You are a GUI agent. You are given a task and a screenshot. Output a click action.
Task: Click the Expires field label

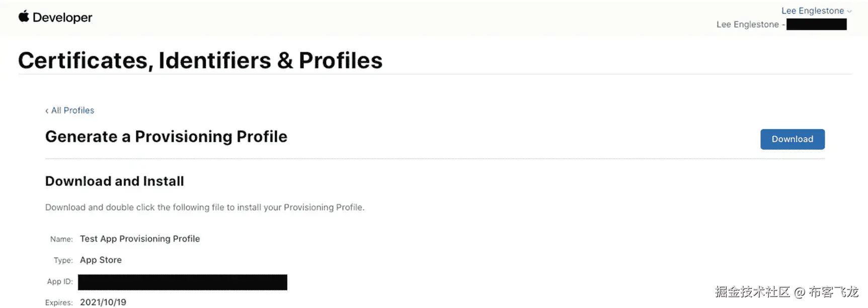tap(59, 302)
